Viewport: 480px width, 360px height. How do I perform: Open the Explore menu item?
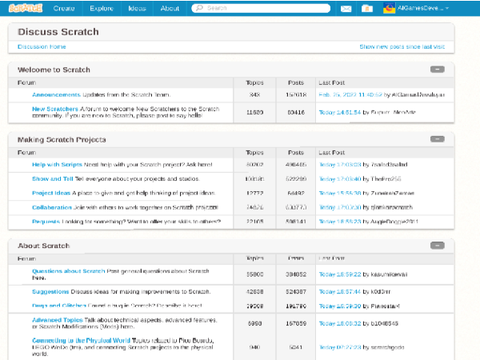101,8
